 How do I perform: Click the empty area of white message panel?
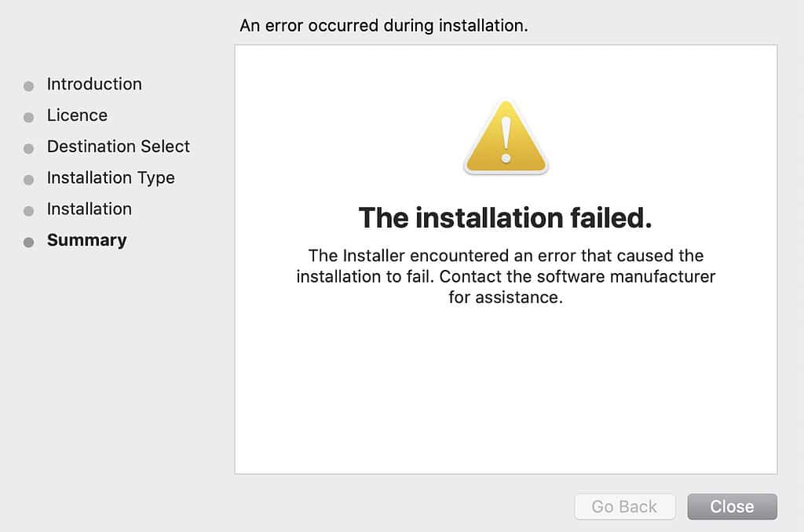pyautogui.click(x=506, y=392)
